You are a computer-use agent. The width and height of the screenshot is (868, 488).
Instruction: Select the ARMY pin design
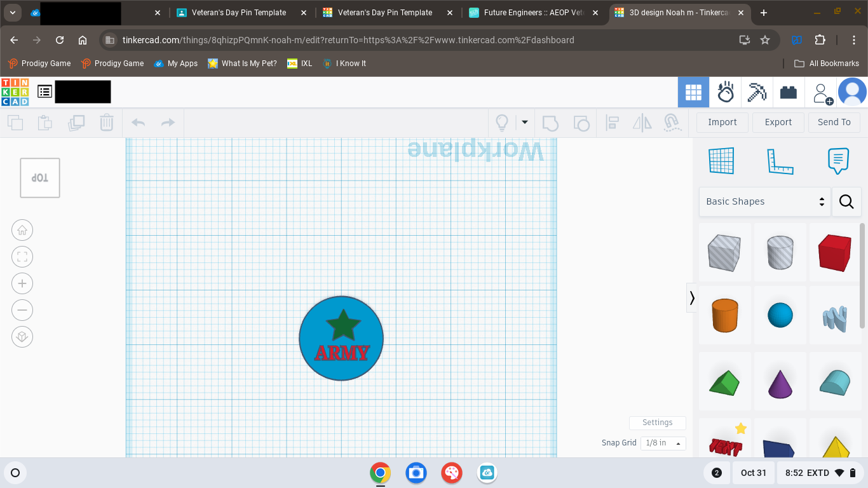(341, 338)
